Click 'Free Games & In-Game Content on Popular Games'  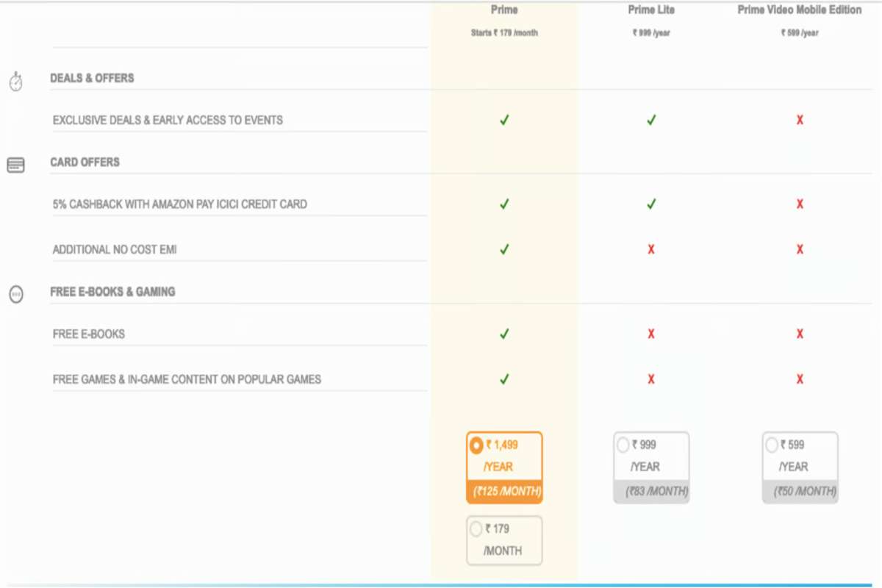(187, 379)
